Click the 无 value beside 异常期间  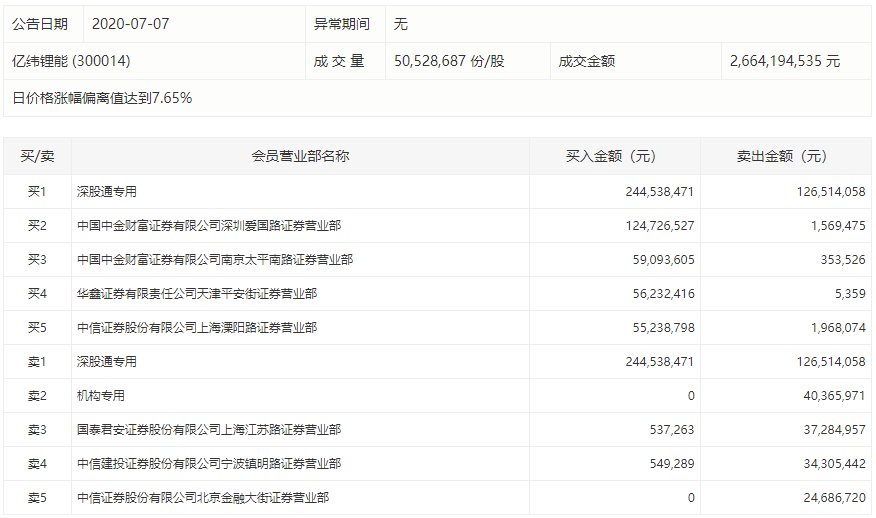pos(401,24)
